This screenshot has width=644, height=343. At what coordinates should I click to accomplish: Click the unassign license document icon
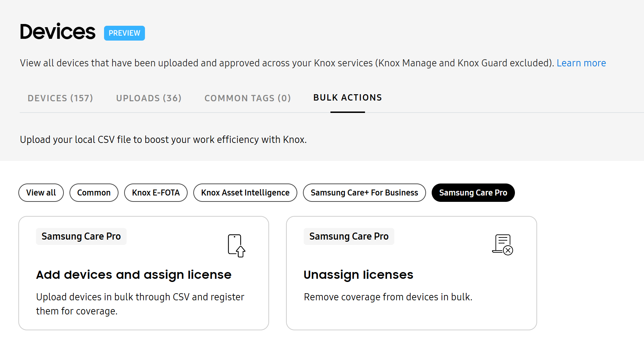[503, 245]
